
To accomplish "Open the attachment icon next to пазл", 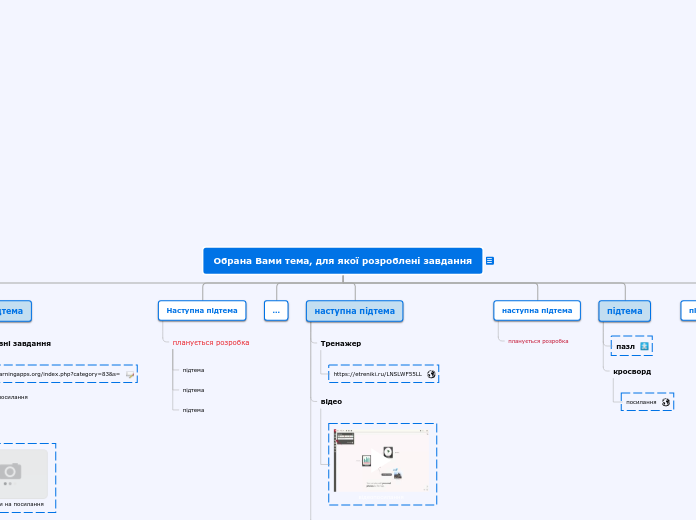I will pos(644,346).
